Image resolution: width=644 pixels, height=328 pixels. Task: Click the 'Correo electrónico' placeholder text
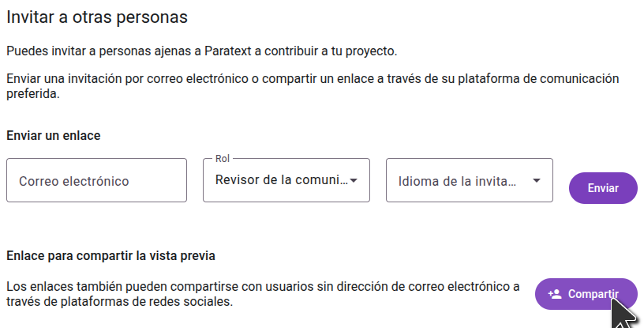click(x=74, y=181)
